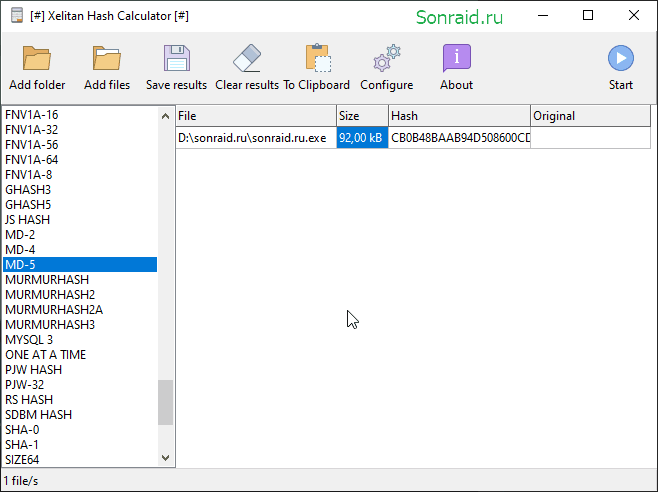Choose MURMURHASH in the list
658x492 pixels.
tap(80, 280)
